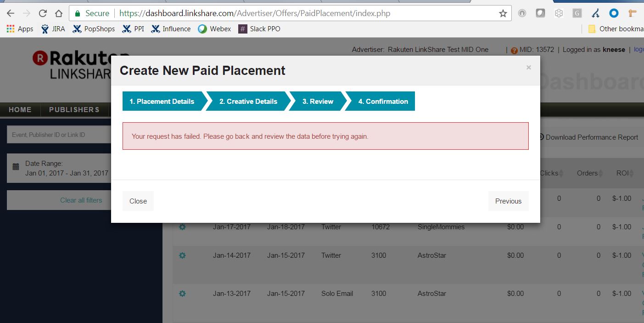Click the browser home icon
Image resolution: width=644 pixels, height=323 pixels.
[58, 13]
